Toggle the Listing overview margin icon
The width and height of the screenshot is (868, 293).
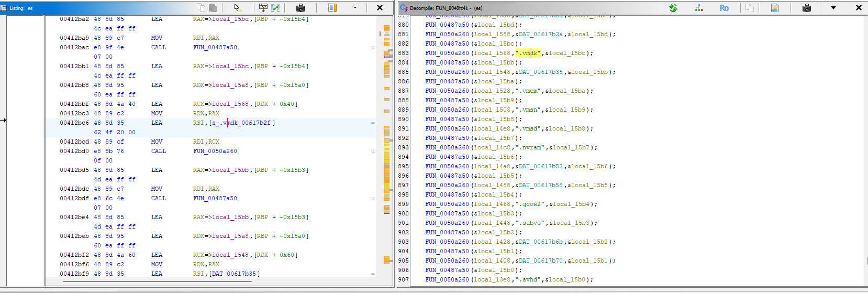tap(332, 7)
